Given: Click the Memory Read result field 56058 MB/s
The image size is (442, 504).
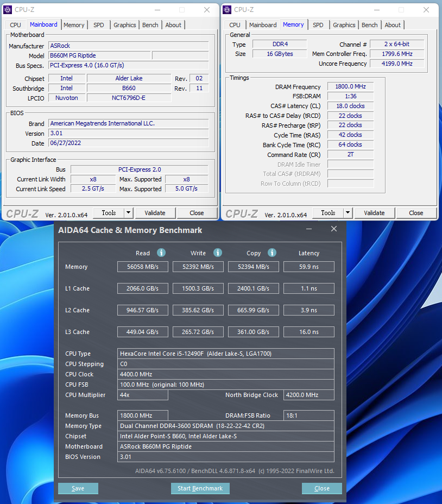Looking at the screenshot, I should (143, 267).
